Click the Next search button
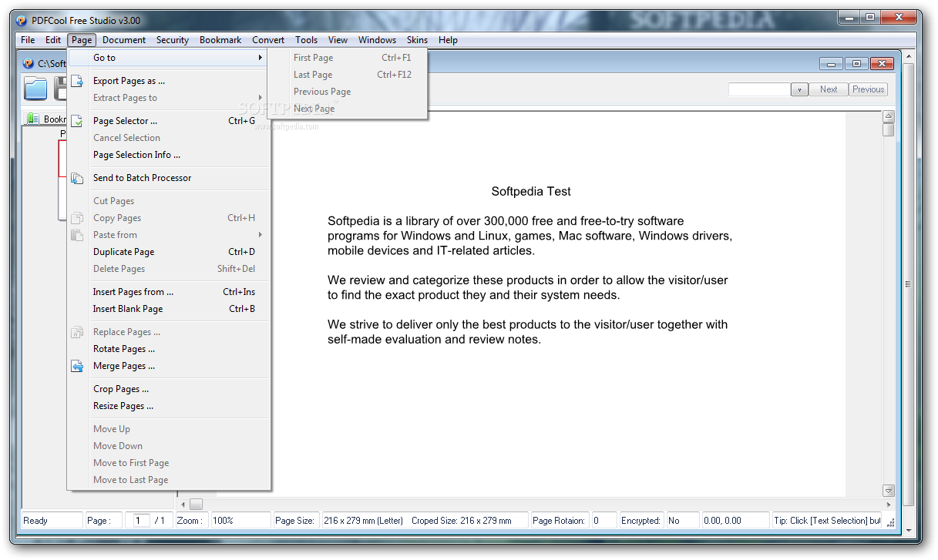This screenshot has height=560, width=938. [x=829, y=89]
